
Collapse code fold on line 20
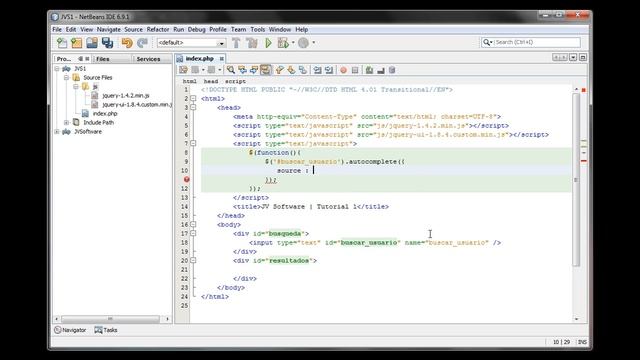pyautogui.click(x=193, y=260)
